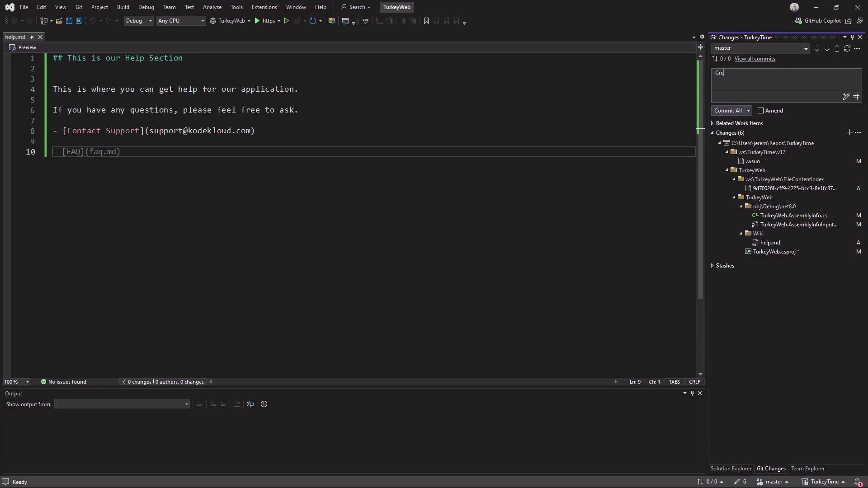
Task: Open the Extensions menu
Action: pos(264,7)
